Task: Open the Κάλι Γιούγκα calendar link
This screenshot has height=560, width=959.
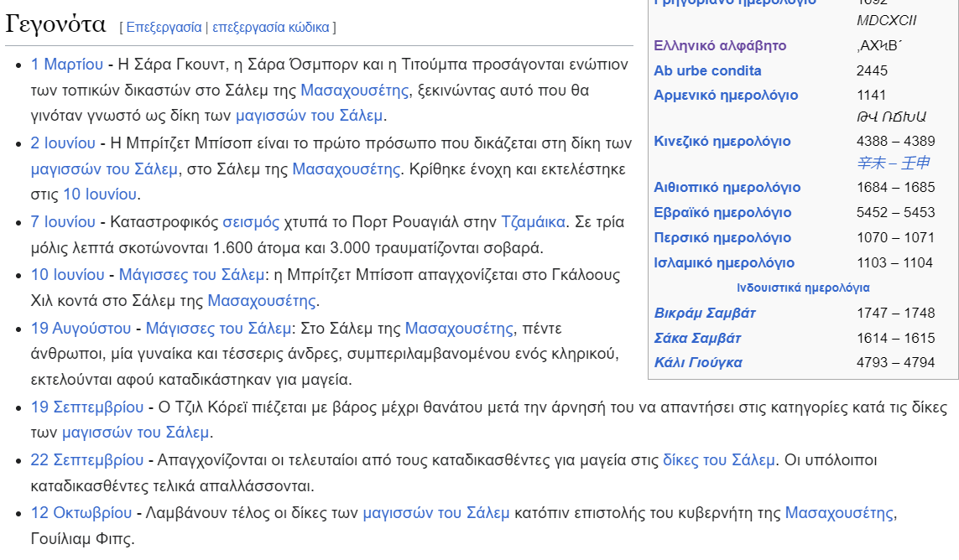Action: (x=698, y=362)
